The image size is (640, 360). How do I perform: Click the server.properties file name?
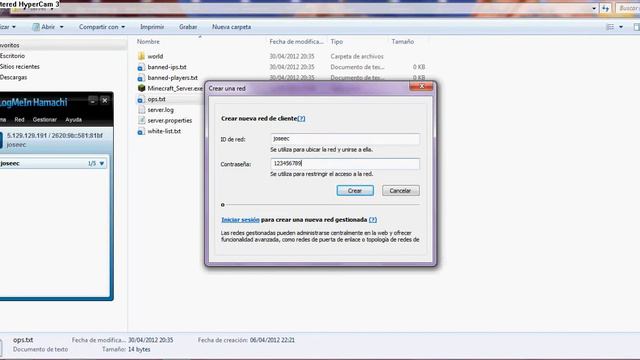(170, 120)
